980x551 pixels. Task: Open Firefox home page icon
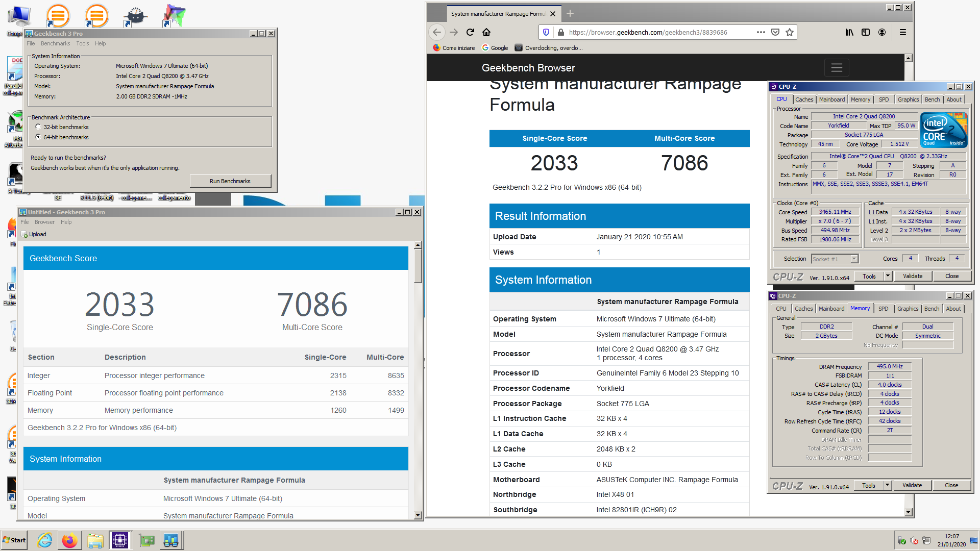(x=486, y=32)
